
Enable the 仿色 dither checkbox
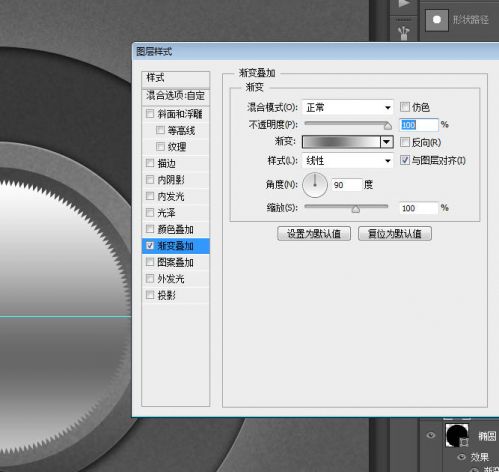point(405,107)
